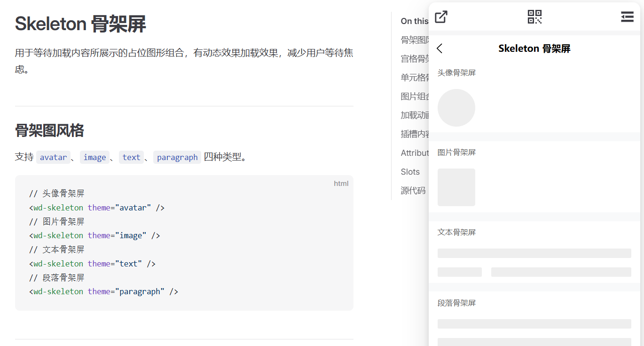Select 源代码 in the On this page list
Viewport: 644px width, 346px height.
point(411,190)
